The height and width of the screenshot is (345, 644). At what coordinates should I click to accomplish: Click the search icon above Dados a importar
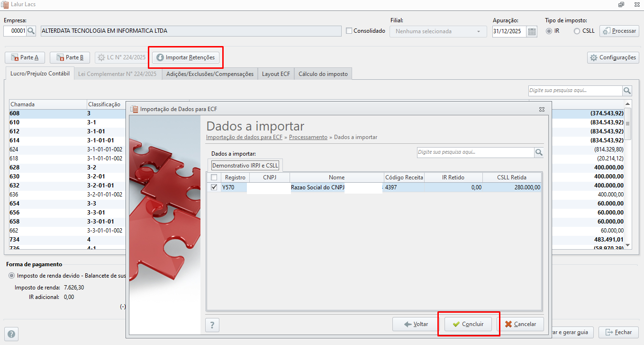[x=539, y=152]
